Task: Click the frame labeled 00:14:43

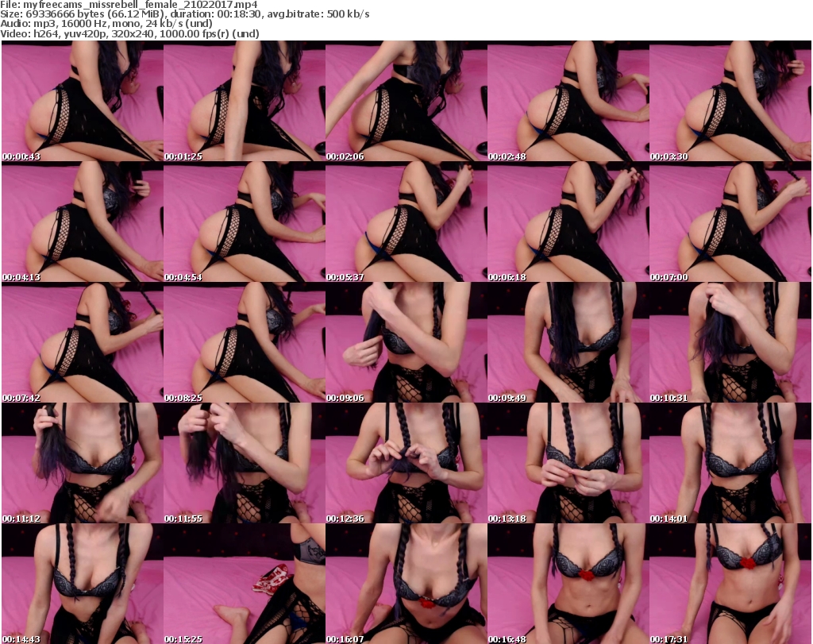Action: point(83,584)
